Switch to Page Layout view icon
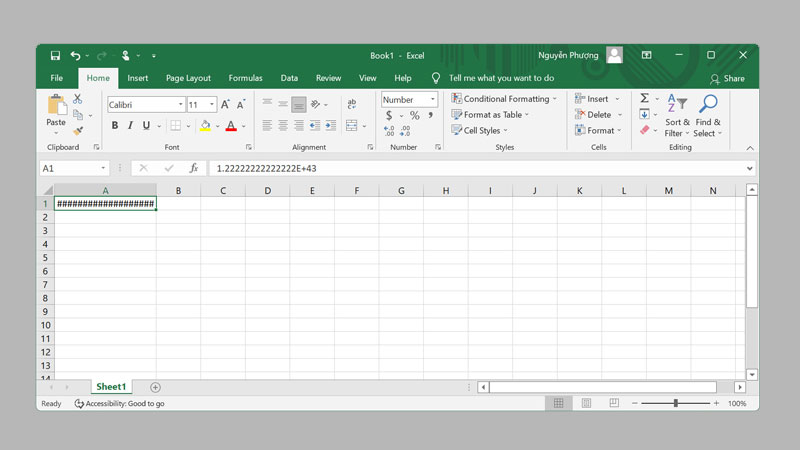The image size is (800, 450). point(586,403)
